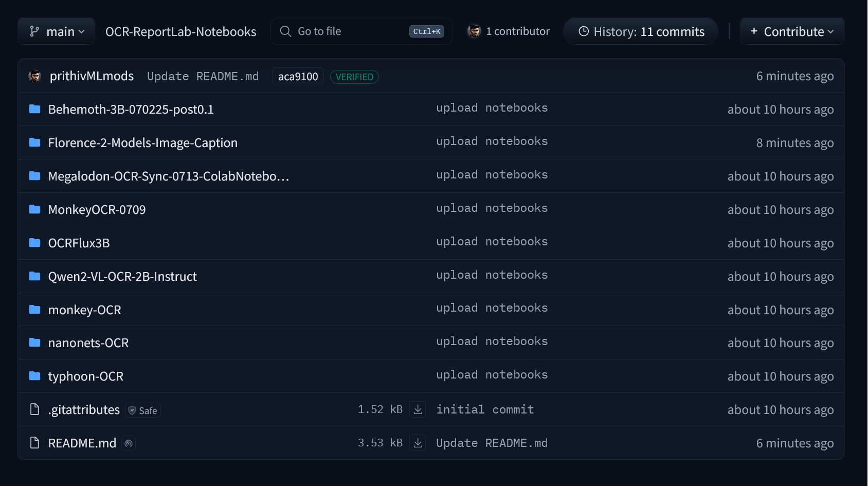
Task: Open the OCRFlux3B folder
Action: [x=79, y=243]
